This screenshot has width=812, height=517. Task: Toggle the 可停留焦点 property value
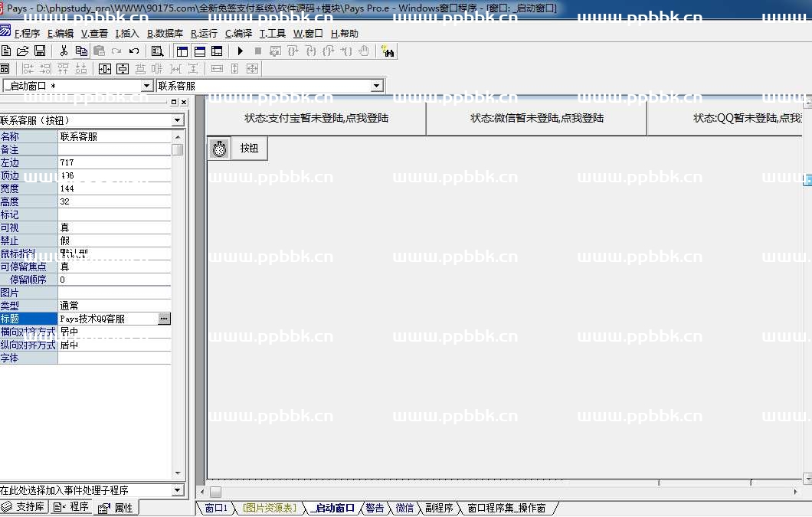tap(115, 267)
